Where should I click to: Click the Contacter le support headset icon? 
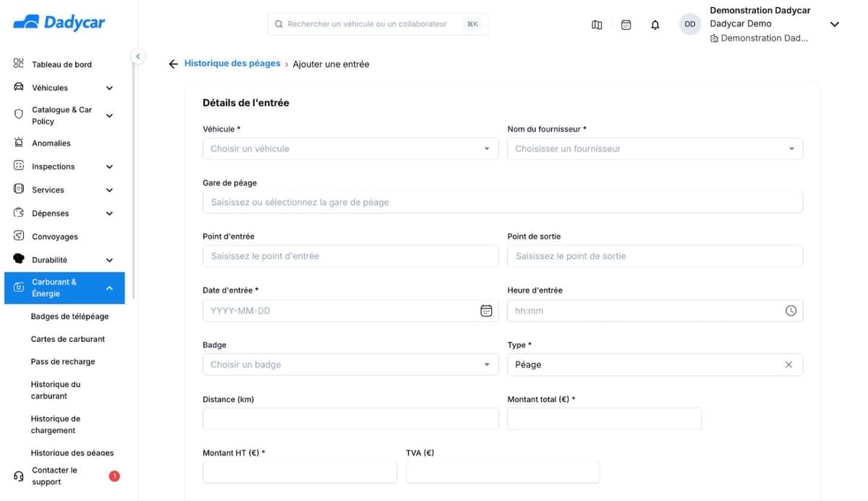click(x=19, y=476)
